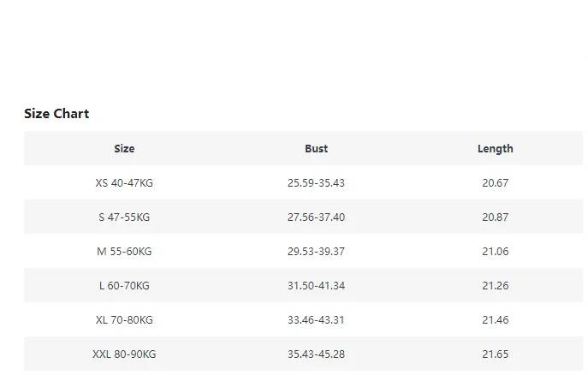Click the Size Chart heading
Viewport: 588px width, 375px height.
point(56,114)
